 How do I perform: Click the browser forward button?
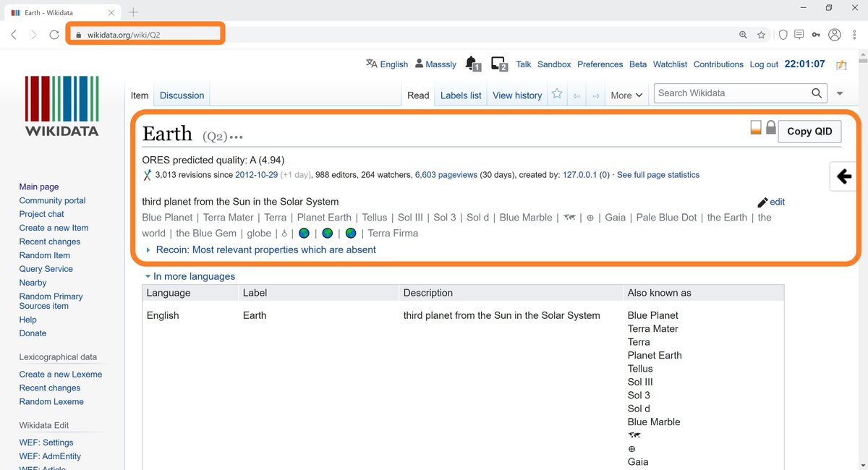pos(34,35)
